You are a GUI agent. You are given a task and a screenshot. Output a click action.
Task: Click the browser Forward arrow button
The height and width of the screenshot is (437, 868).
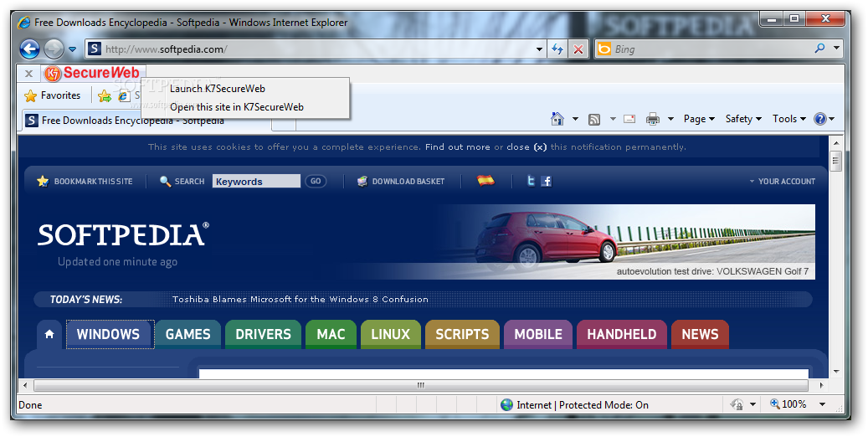coord(54,49)
